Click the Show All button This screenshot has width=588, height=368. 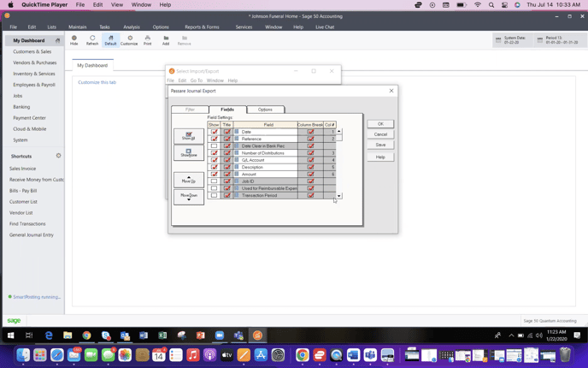pyautogui.click(x=189, y=136)
